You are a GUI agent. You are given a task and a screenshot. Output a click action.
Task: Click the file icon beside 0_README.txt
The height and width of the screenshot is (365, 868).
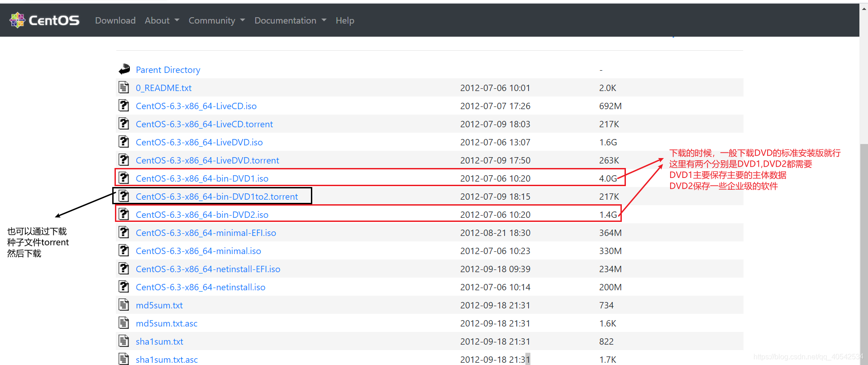click(x=124, y=87)
